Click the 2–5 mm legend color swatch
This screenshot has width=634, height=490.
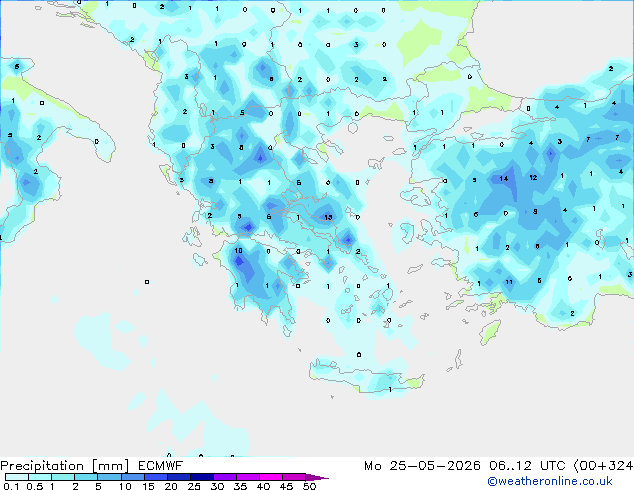[86, 477]
